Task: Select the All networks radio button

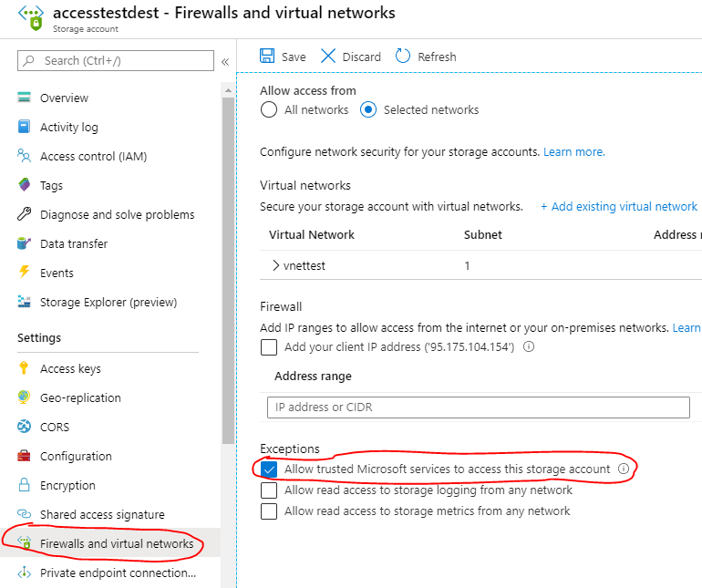Action: 269,110
